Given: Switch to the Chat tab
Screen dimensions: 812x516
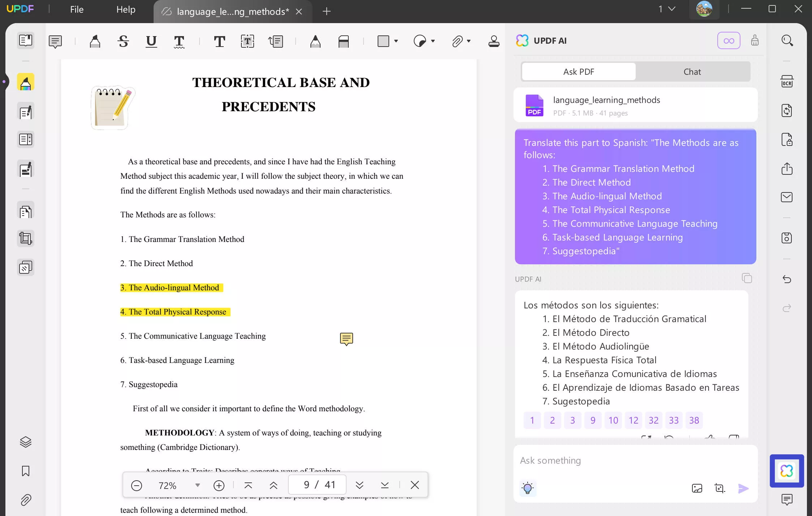Looking at the screenshot, I should (692, 71).
